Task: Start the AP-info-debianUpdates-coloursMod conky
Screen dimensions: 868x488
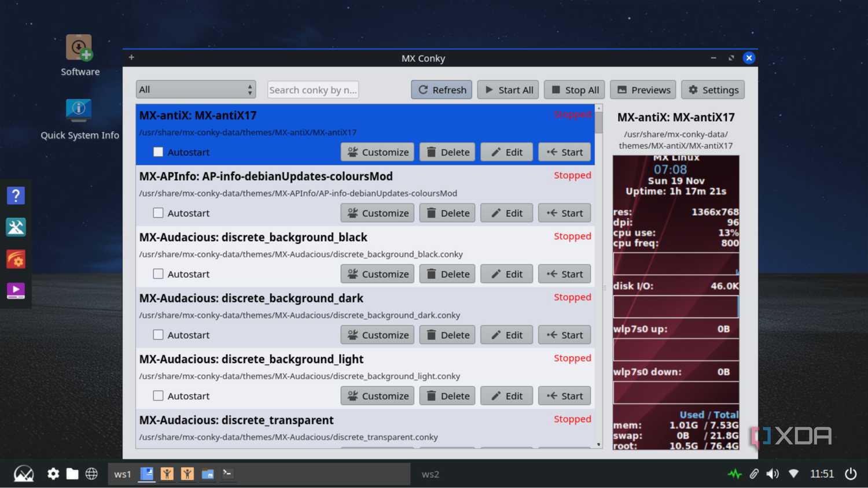Action: 564,213
